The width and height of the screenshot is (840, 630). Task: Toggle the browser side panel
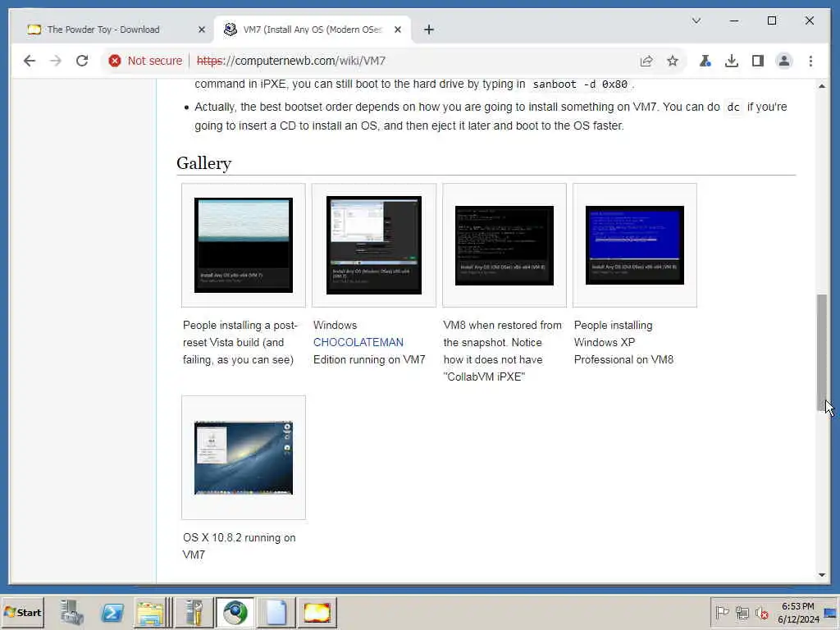click(x=757, y=61)
